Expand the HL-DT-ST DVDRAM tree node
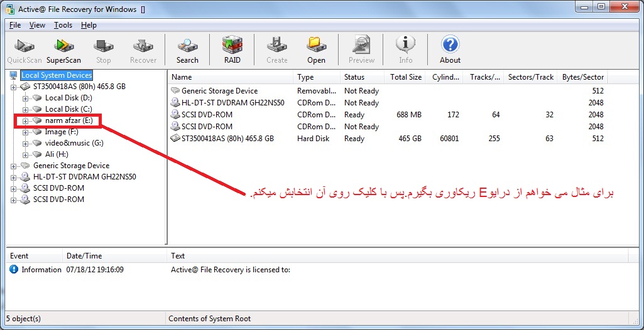The width and height of the screenshot is (644, 330). click(x=14, y=177)
